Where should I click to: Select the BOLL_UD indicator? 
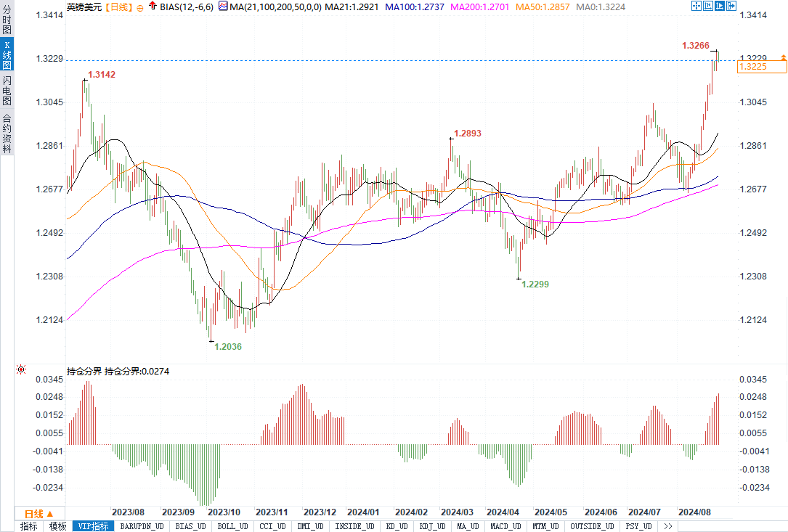coord(232,526)
